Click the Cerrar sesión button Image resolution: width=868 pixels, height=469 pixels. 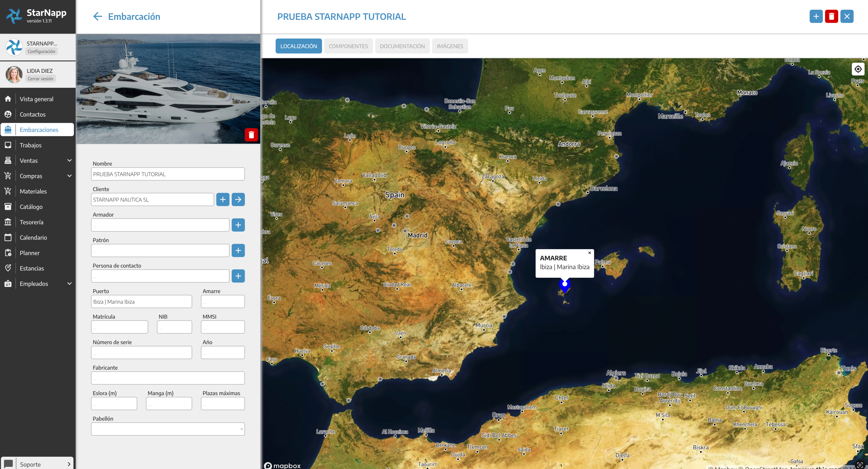[x=40, y=79]
